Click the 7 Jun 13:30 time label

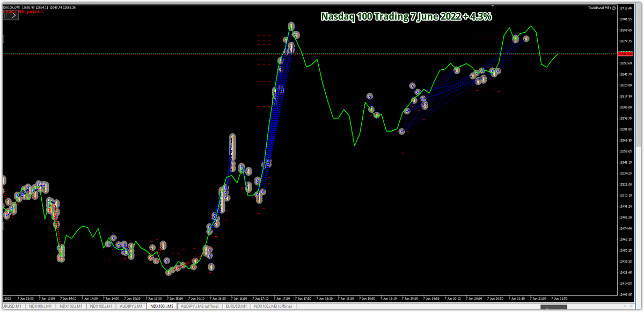tap(25, 298)
